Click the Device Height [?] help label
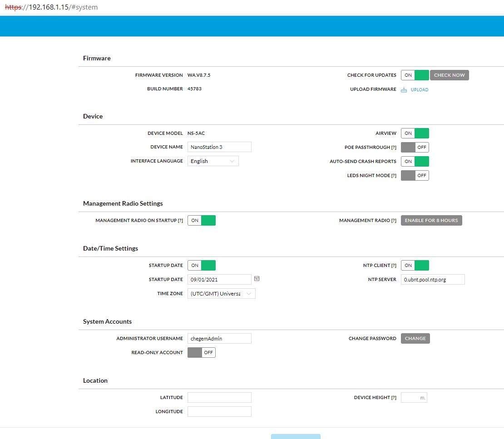 [375, 398]
